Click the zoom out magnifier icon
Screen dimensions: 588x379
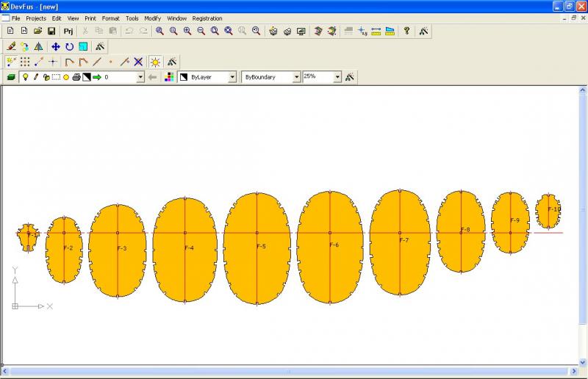pyautogui.click(x=201, y=31)
